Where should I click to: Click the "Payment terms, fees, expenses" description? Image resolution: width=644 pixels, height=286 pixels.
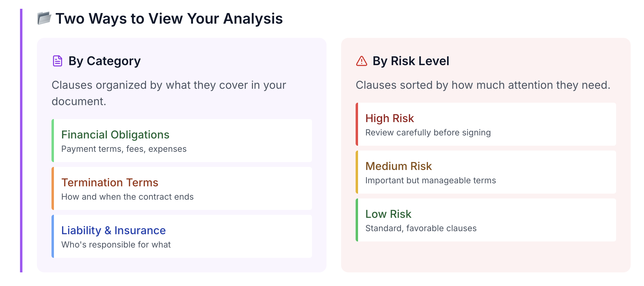point(124,149)
